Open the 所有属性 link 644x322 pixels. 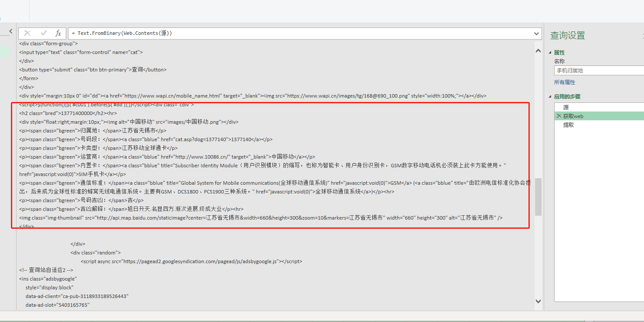(565, 82)
